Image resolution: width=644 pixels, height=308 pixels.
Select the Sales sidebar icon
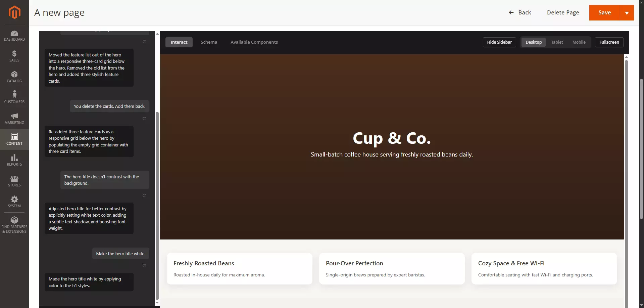14,56
